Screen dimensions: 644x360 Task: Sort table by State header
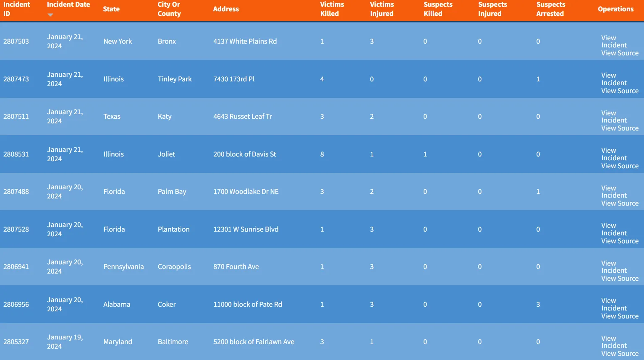click(111, 9)
